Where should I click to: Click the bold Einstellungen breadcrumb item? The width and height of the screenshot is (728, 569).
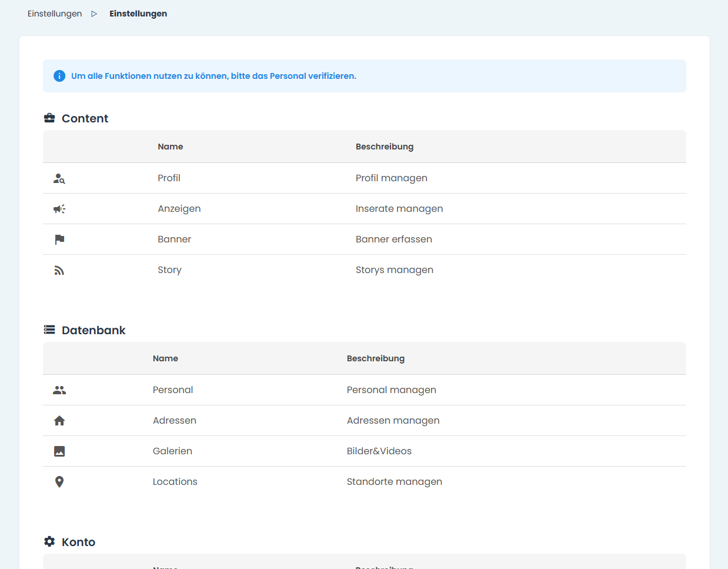pos(138,14)
